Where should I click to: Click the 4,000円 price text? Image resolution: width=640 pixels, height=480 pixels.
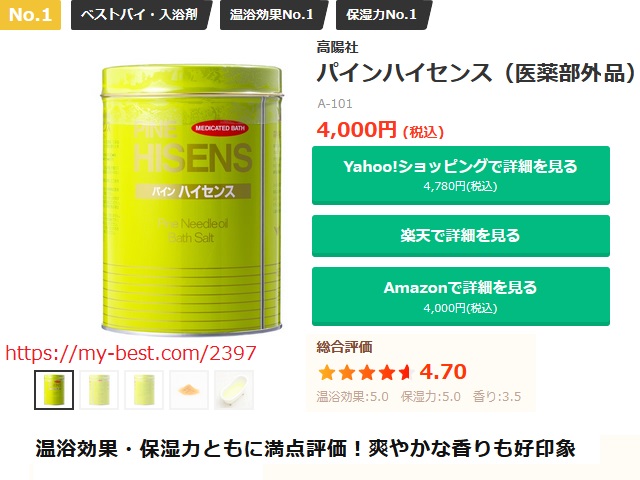356,130
